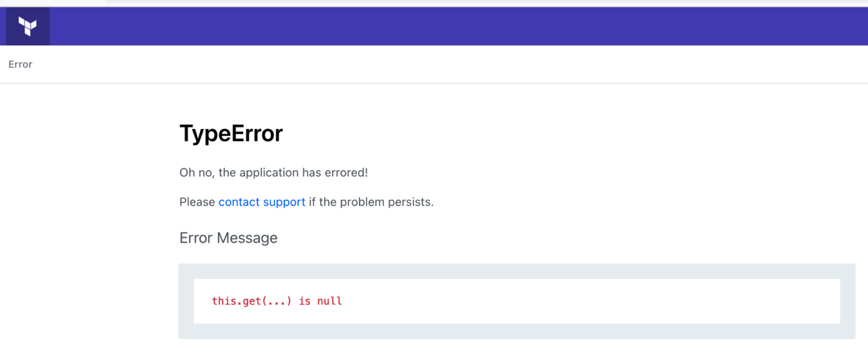Click the "if the problem persists." text
The height and width of the screenshot is (362, 868).
tap(371, 202)
